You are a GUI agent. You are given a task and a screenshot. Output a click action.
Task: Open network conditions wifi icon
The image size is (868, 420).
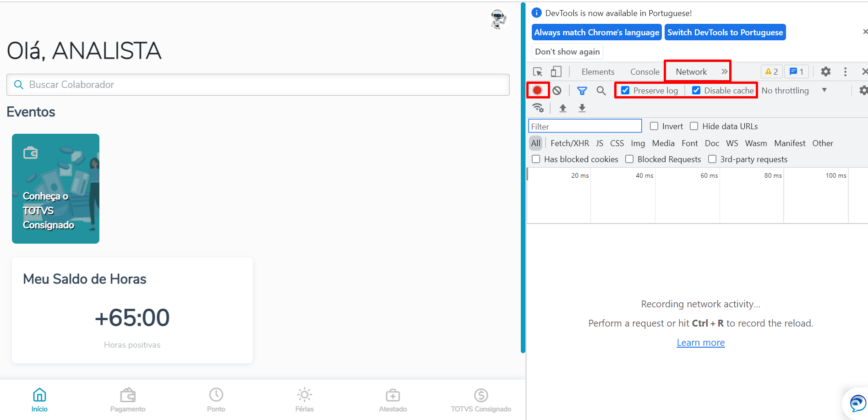point(538,108)
